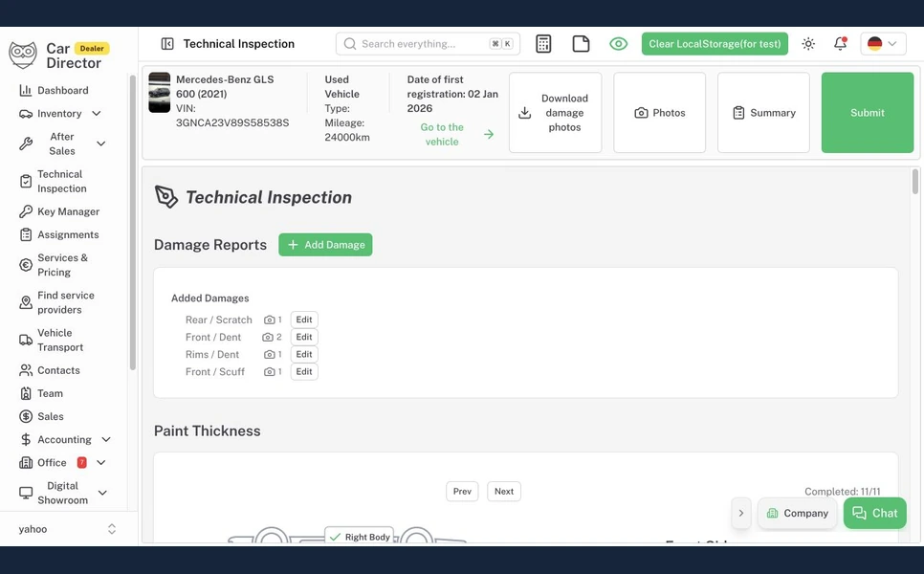Screen dimensions: 924x574
Task: Select the Right Body checkmark label
Action: click(x=360, y=537)
